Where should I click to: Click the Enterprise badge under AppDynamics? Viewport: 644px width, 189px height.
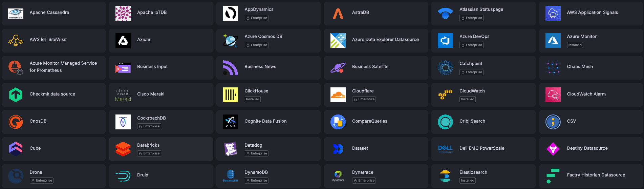[257, 18]
